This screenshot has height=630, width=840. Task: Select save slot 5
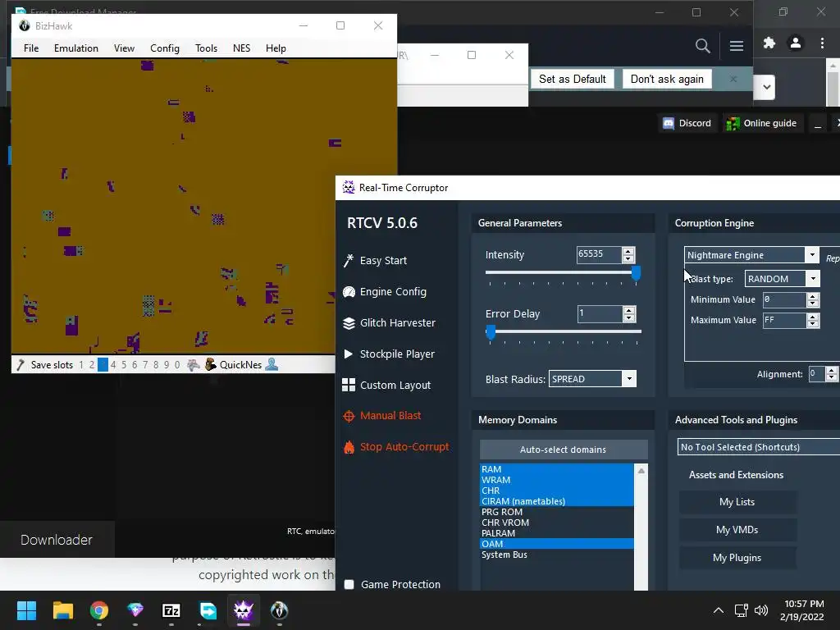[x=124, y=365]
